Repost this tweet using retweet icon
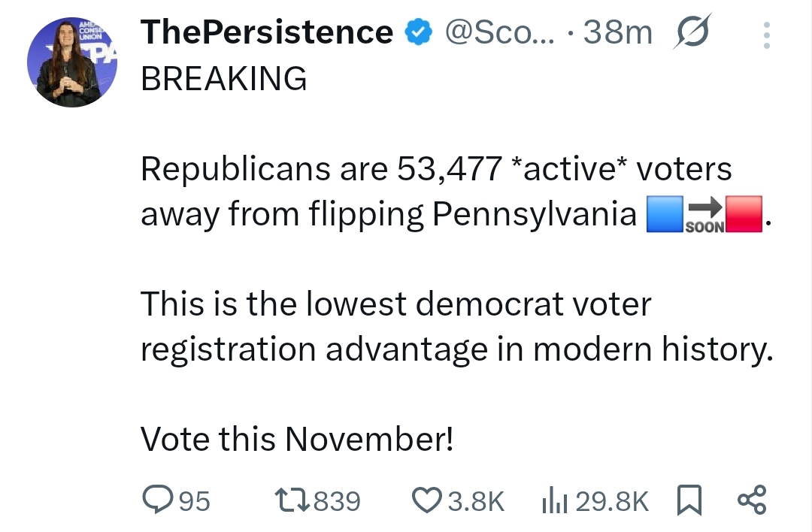This screenshot has height=532, width=812. [292, 500]
